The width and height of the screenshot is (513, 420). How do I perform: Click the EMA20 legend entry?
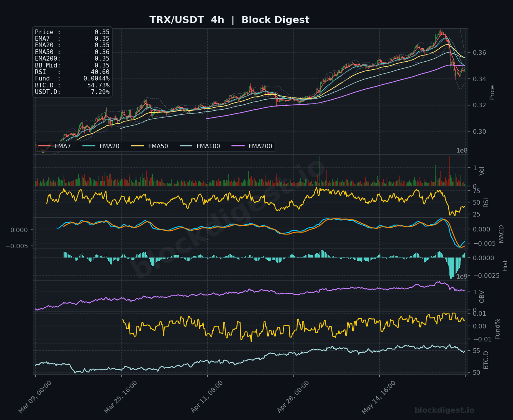click(101, 146)
